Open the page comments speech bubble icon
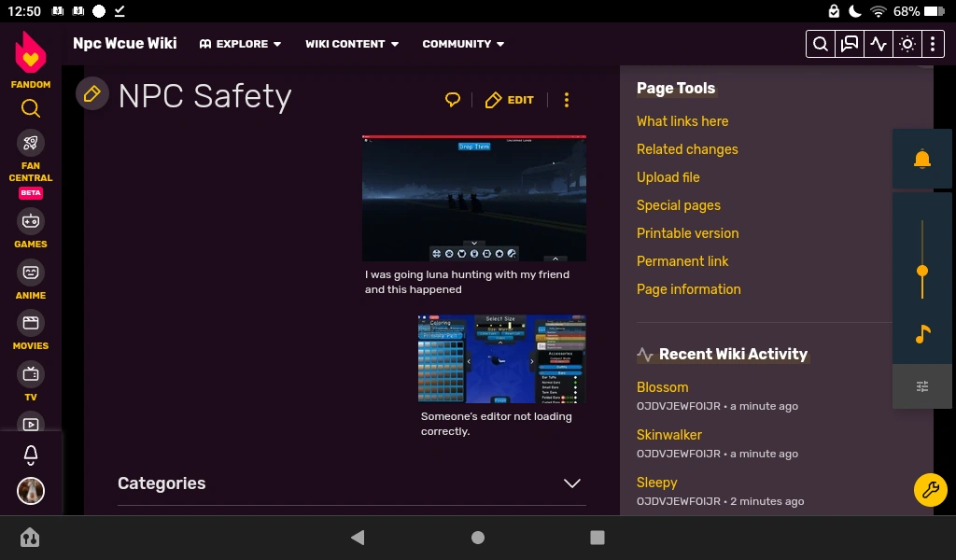Viewport: 956px width, 560px height. tap(453, 100)
